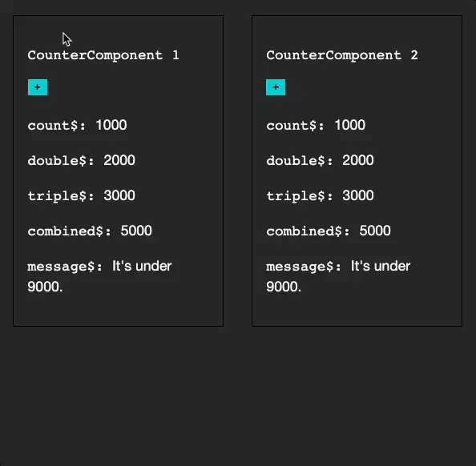
Task: Click the count$ value 1000 in CounterComponent 1
Action: (111, 125)
